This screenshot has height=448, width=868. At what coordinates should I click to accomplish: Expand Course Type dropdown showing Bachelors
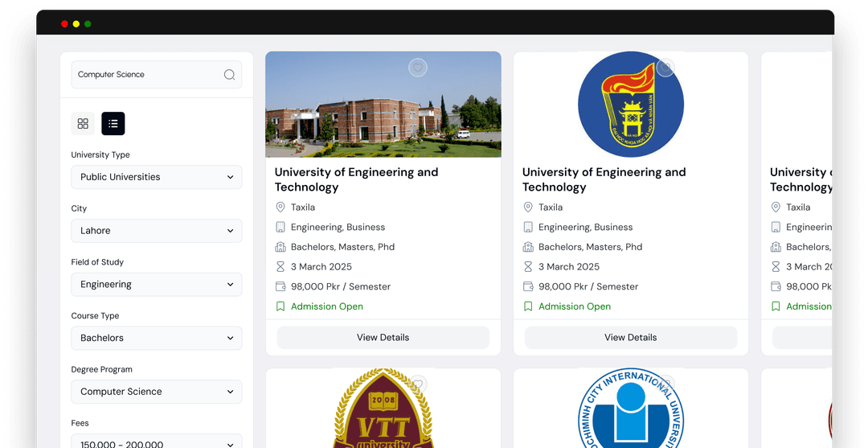pyautogui.click(x=156, y=338)
